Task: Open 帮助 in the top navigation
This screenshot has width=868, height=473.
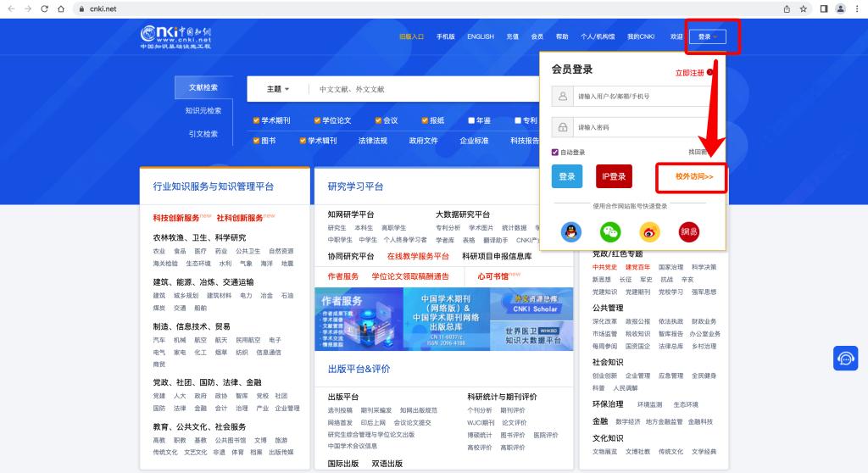Action: [562, 36]
